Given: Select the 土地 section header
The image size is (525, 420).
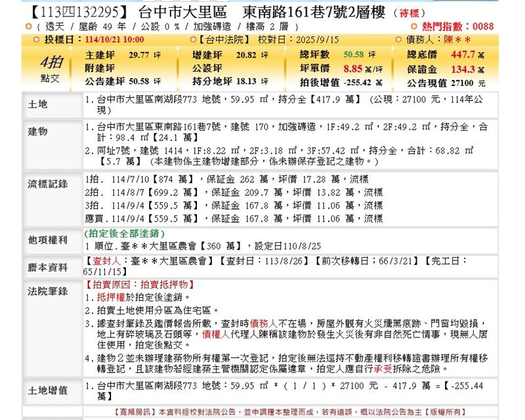Looking at the screenshot, I should coord(38,104).
